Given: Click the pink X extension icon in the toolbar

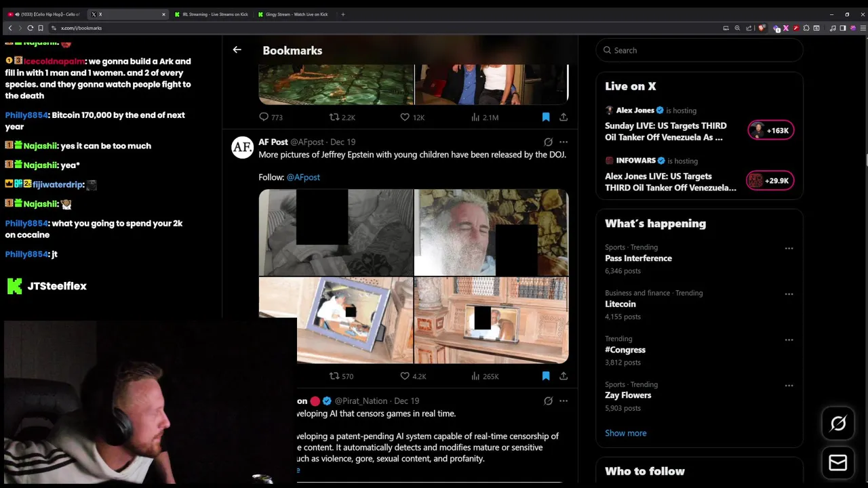Looking at the screenshot, I should 786,28.
